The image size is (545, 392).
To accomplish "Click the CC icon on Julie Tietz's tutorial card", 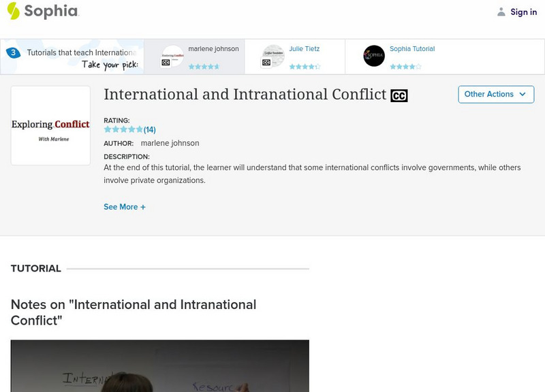I will tap(266, 63).
